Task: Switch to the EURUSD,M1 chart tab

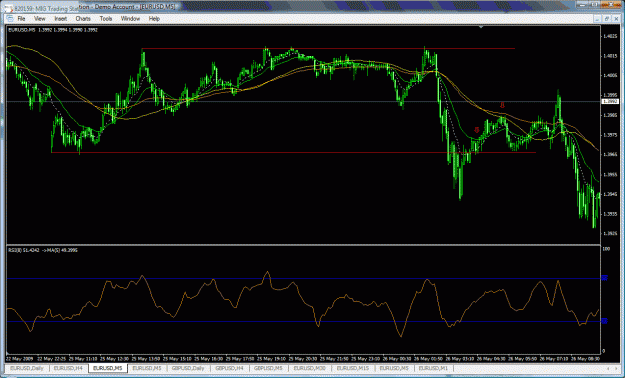Action: tap(433, 368)
